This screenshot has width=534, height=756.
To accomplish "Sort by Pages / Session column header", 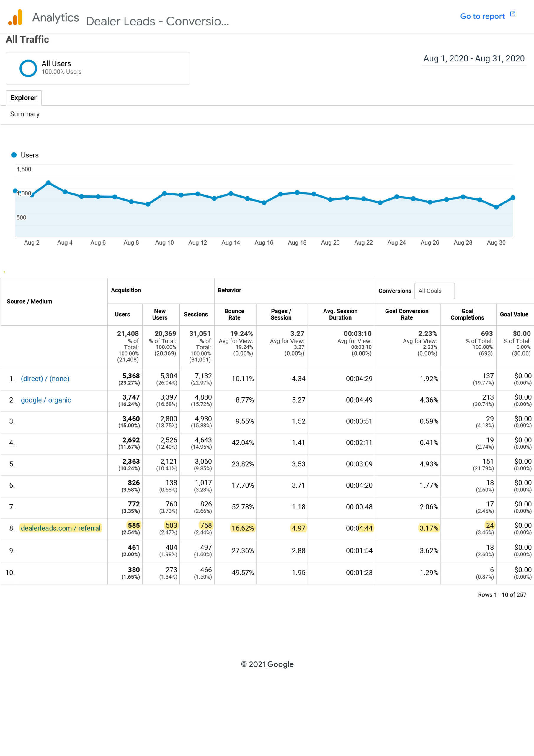I will coord(281,315).
